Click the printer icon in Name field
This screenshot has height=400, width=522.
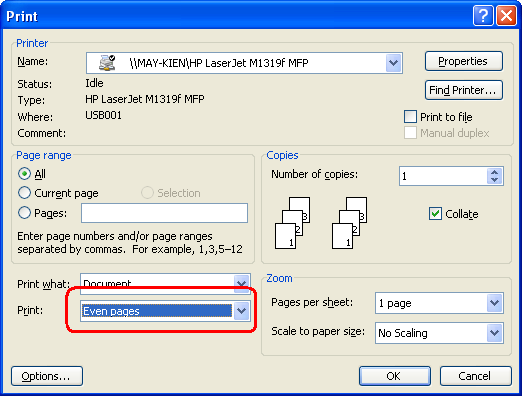point(107,63)
